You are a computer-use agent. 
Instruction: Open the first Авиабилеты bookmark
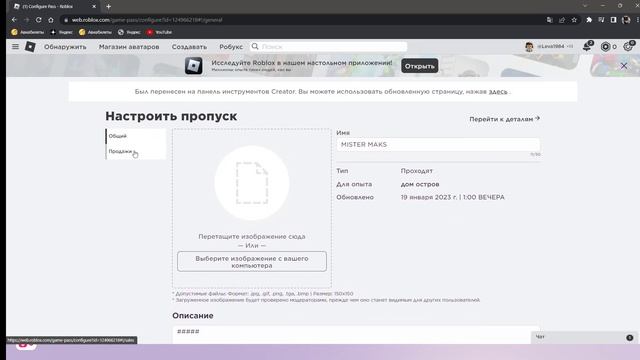point(28,32)
